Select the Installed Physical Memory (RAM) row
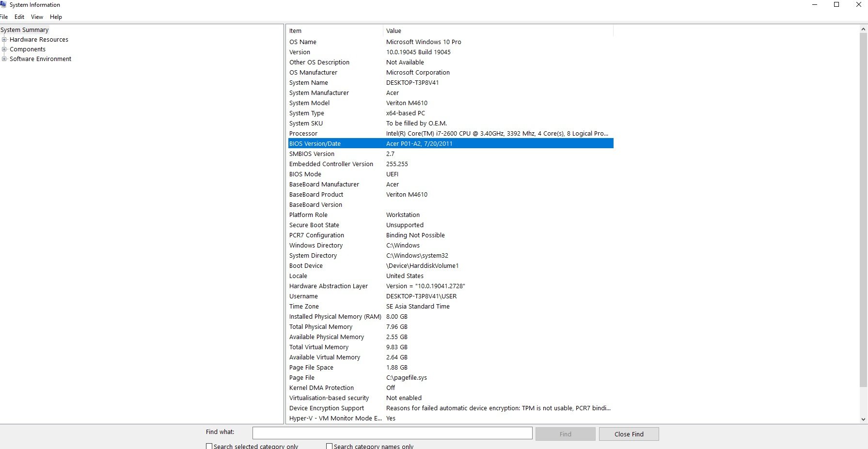Image resolution: width=868 pixels, height=449 pixels. [451, 317]
